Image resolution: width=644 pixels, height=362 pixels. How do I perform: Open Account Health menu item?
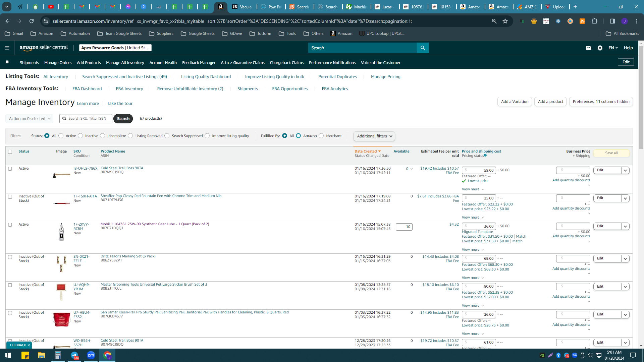click(x=163, y=63)
